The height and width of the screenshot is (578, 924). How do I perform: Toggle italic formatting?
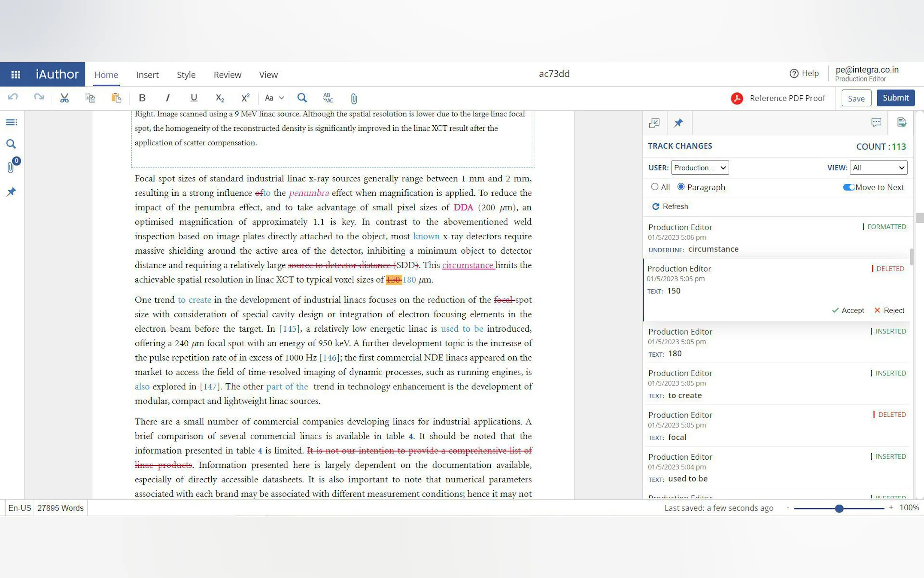pos(167,98)
